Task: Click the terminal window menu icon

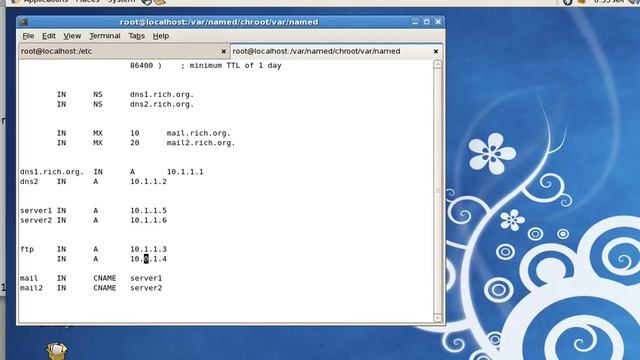Action: [x=23, y=22]
